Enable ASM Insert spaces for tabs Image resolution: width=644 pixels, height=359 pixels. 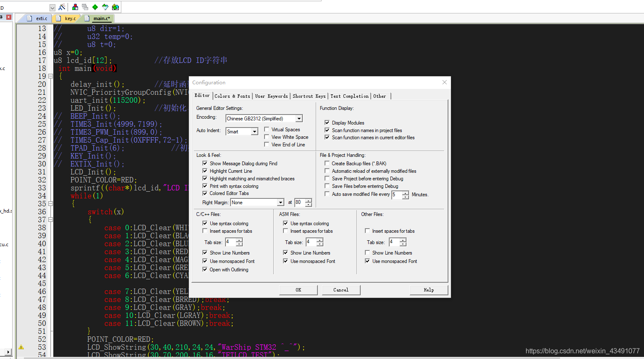pyautogui.click(x=285, y=231)
